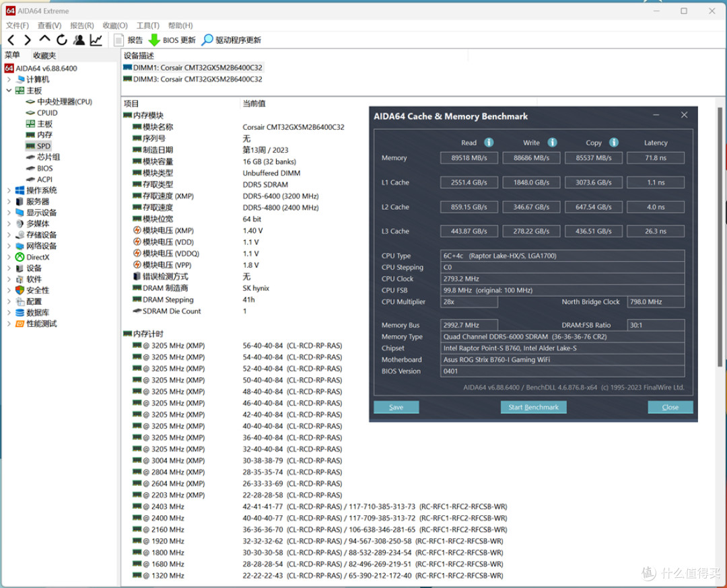The image size is (727, 588).
Task: Open the 工具(T) menu
Action: click(148, 26)
